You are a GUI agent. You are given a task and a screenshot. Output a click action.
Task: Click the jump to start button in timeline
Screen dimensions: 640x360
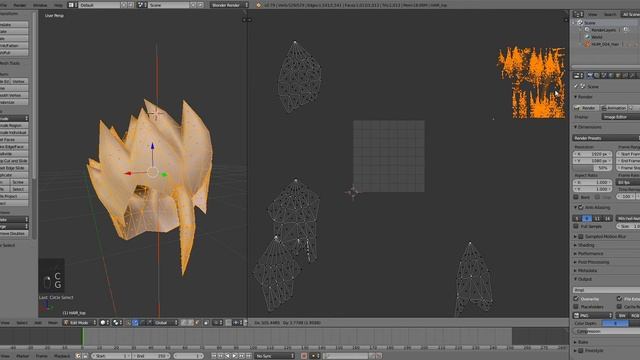click(x=214, y=356)
